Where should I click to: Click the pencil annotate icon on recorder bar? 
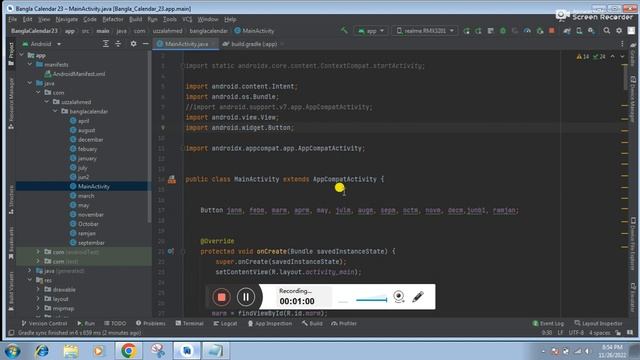pyautogui.click(x=418, y=297)
